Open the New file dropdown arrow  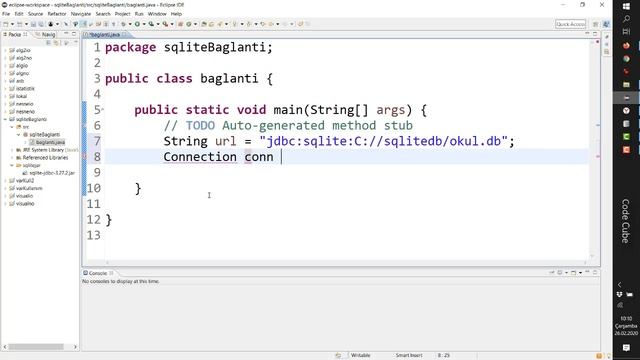[x=12, y=24]
